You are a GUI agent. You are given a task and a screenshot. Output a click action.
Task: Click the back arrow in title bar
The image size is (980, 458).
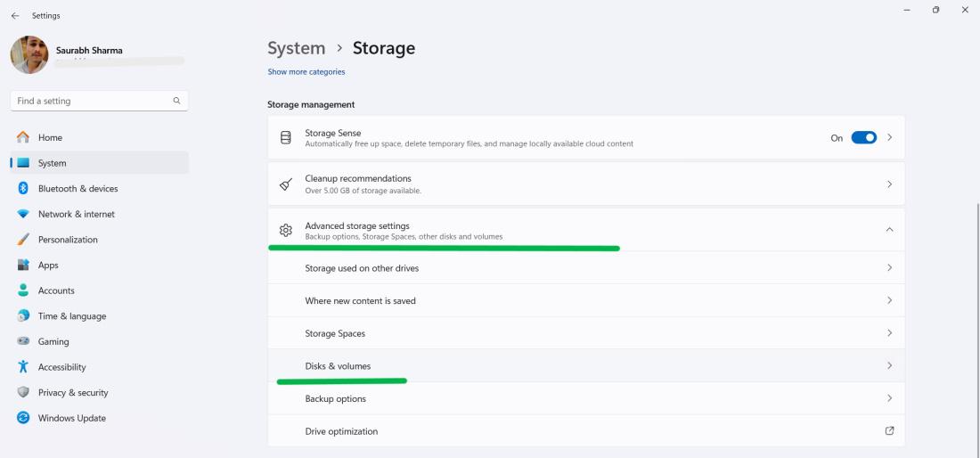(x=15, y=16)
